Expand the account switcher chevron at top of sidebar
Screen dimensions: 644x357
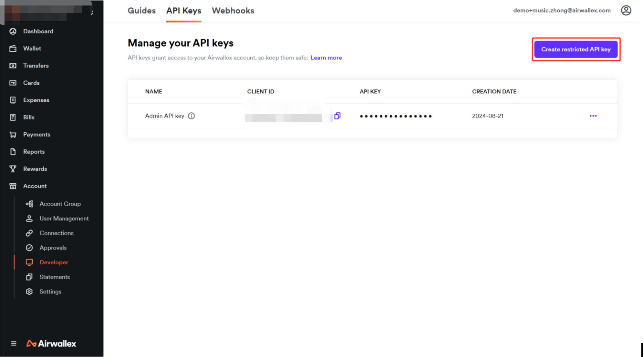(x=92, y=13)
